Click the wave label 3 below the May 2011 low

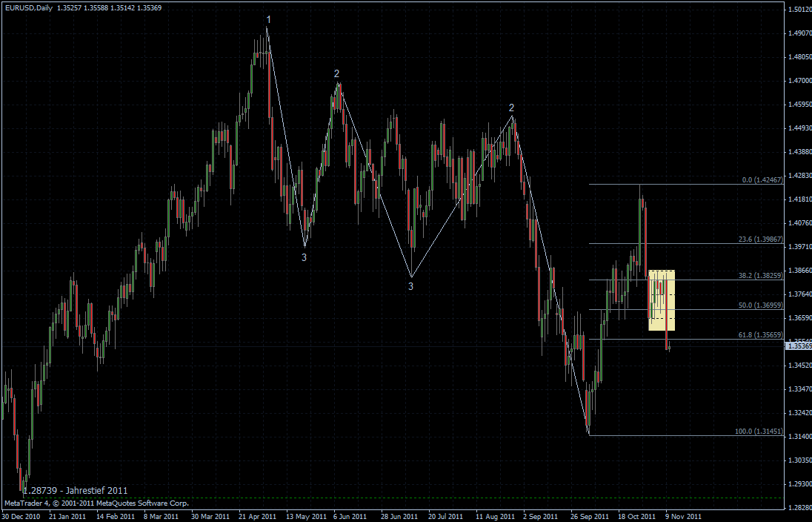(304, 257)
